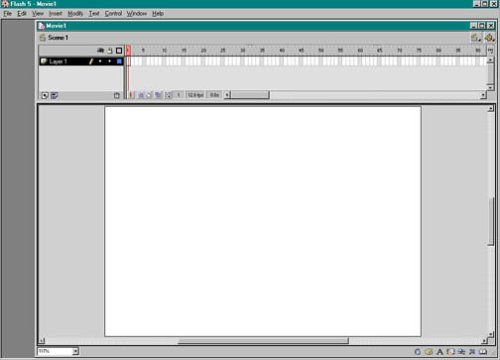The image size is (500, 360).
Task: Open the Movie Explorer from the launcher bar
Action: click(461, 352)
